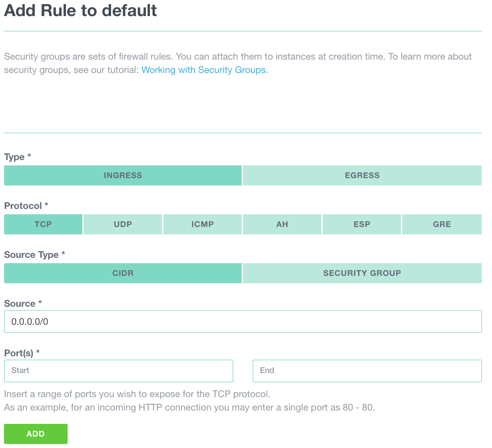This screenshot has height=448, width=492.
Task: Set protocol to GRE
Action: 442,224
